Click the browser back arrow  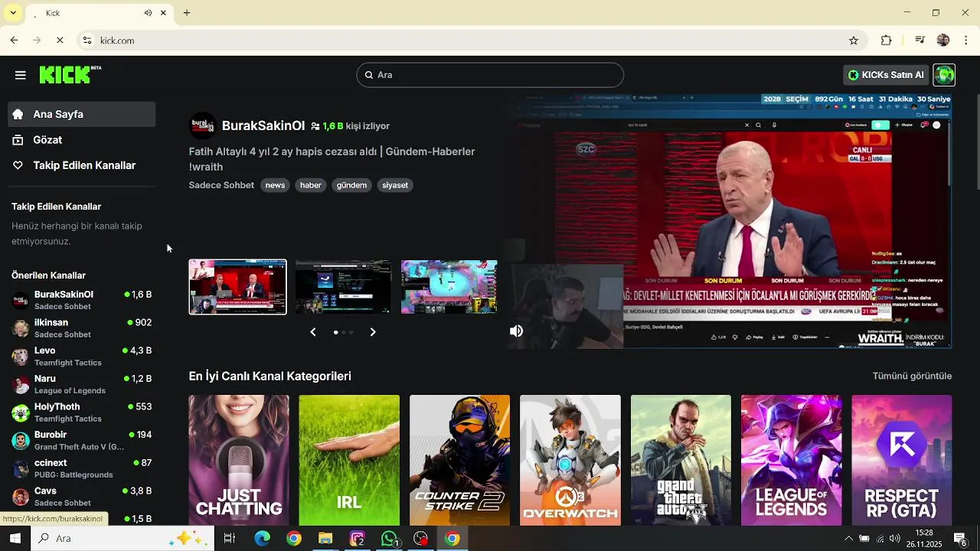click(x=14, y=40)
